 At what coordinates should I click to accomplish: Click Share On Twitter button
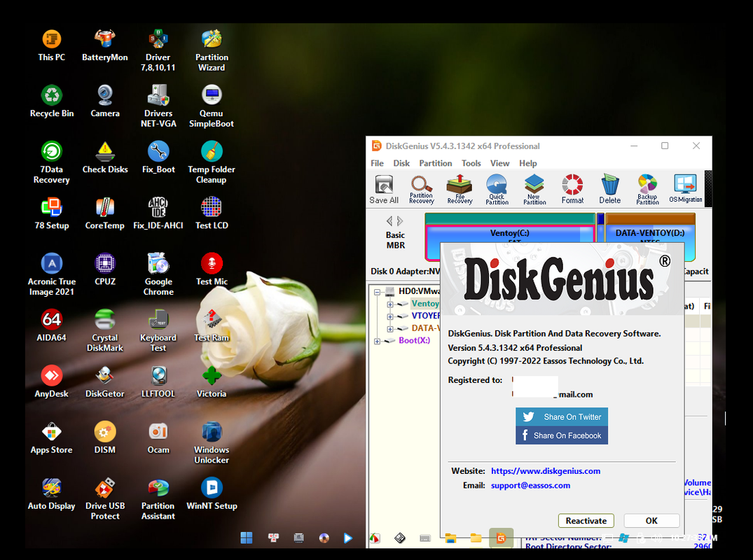coord(561,416)
